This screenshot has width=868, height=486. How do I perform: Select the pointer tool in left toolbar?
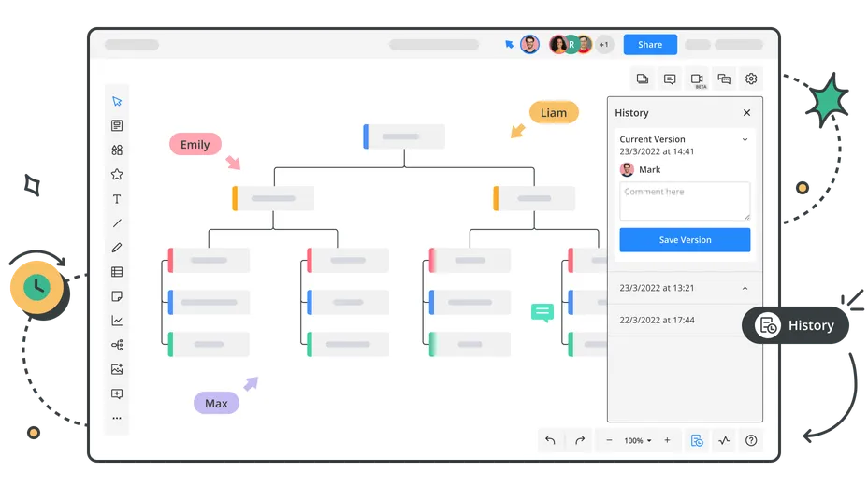[117, 101]
